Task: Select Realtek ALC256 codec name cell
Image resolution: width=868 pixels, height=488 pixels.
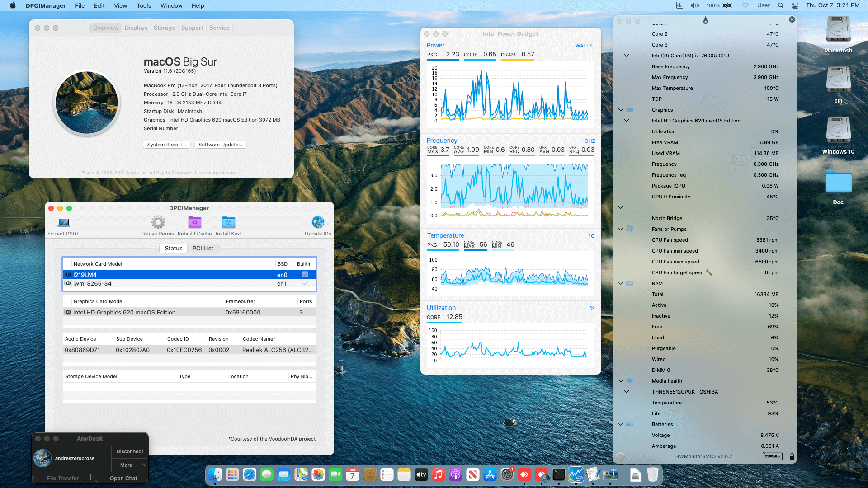Action: [x=278, y=350]
